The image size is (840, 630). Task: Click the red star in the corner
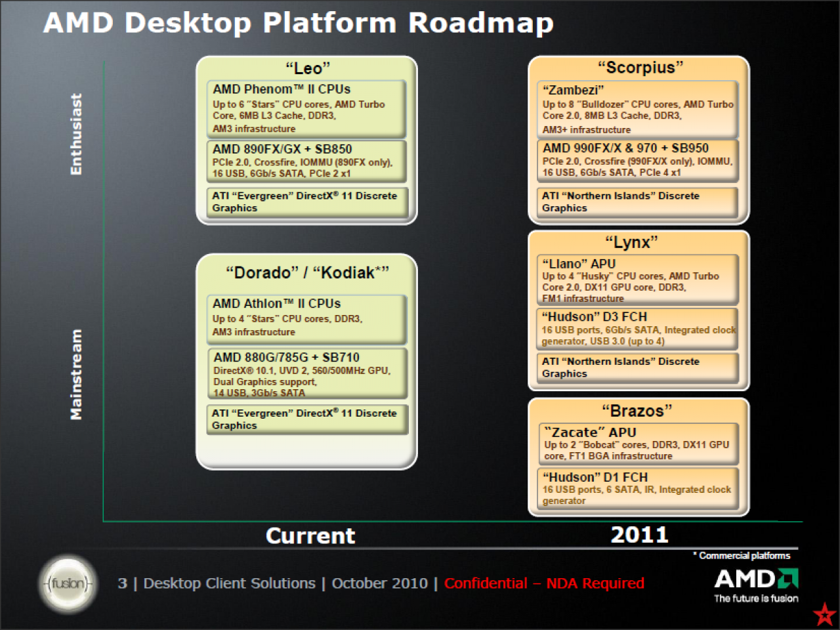coord(824,614)
